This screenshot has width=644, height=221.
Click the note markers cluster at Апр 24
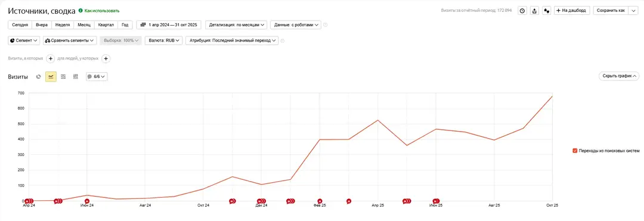click(x=29, y=201)
